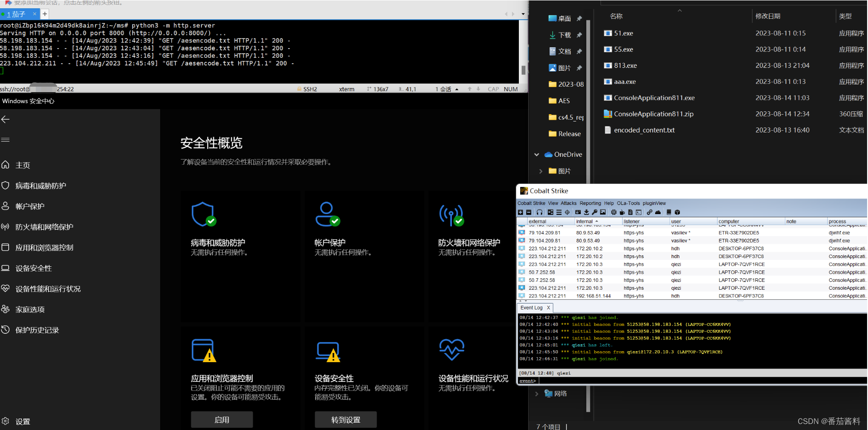The height and width of the screenshot is (430, 868).
Task: Click the chain link Host File icon
Action: 650,212
